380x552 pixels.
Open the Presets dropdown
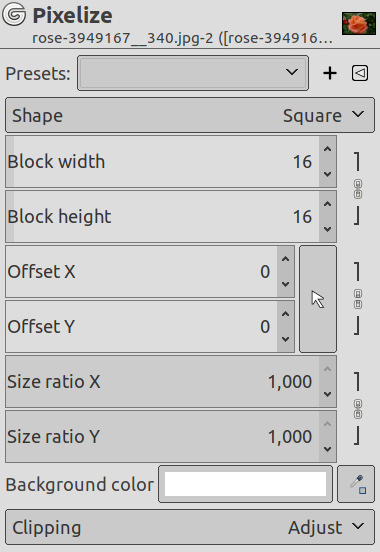pos(193,73)
